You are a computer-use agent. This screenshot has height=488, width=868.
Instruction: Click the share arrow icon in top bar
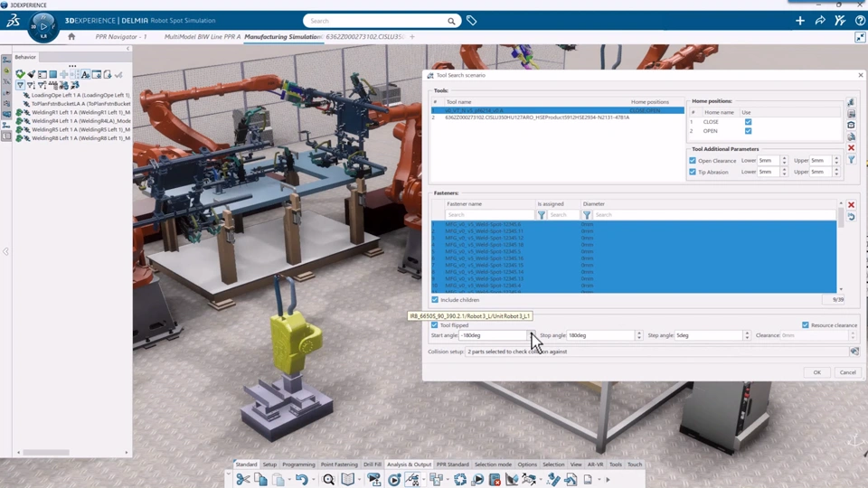820,21
